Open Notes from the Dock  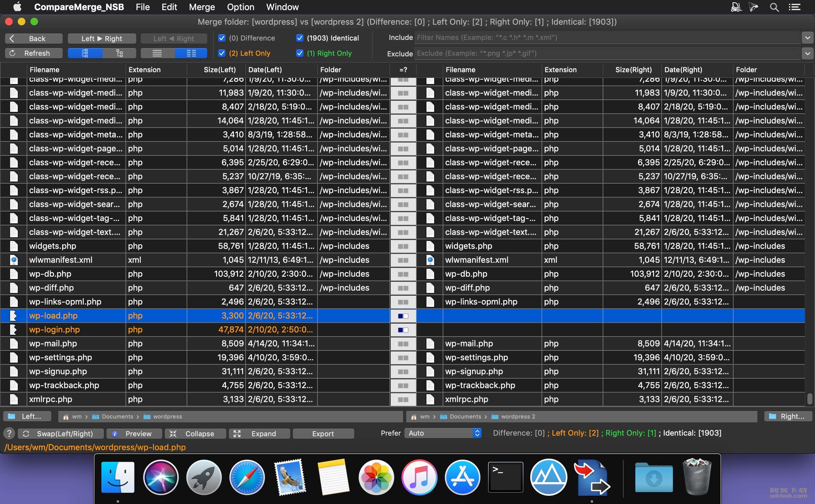(x=333, y=477)
